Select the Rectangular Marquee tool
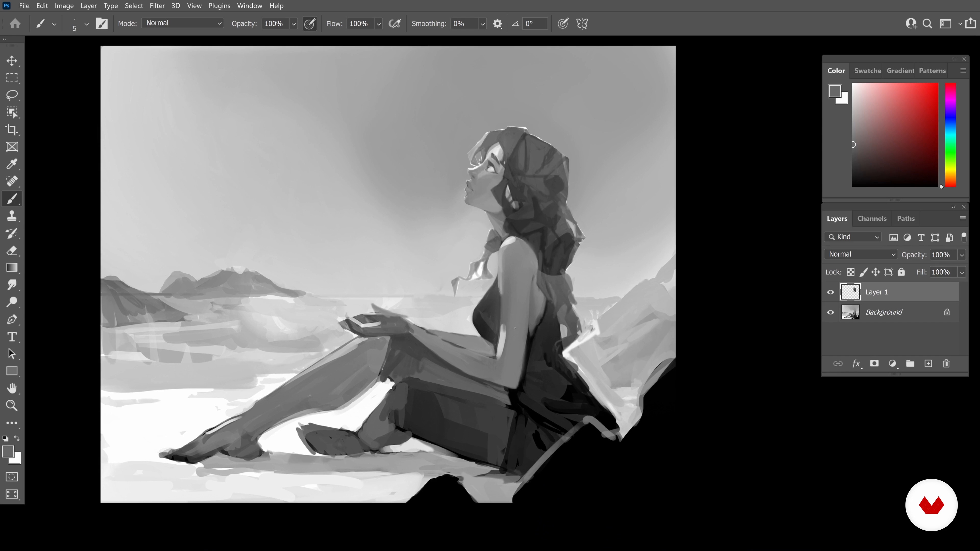The width and height of the screenshot is (980, 551). point(12,78)
